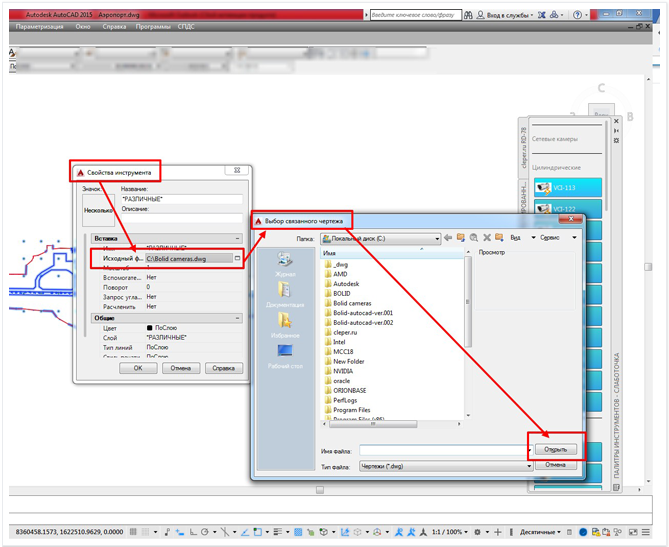669x547 pixels.
Task: Toggle transparency display in status bar
Action: click(298, 532)
